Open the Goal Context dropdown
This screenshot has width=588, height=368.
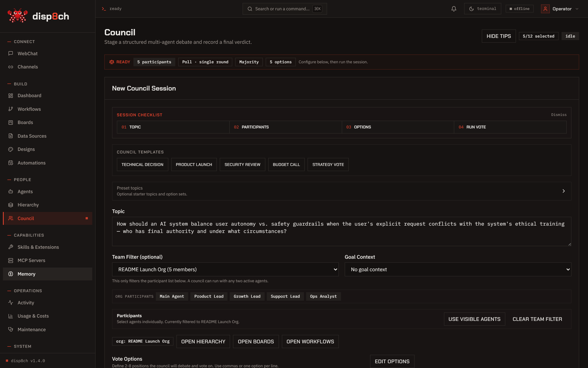coord(458,269)
